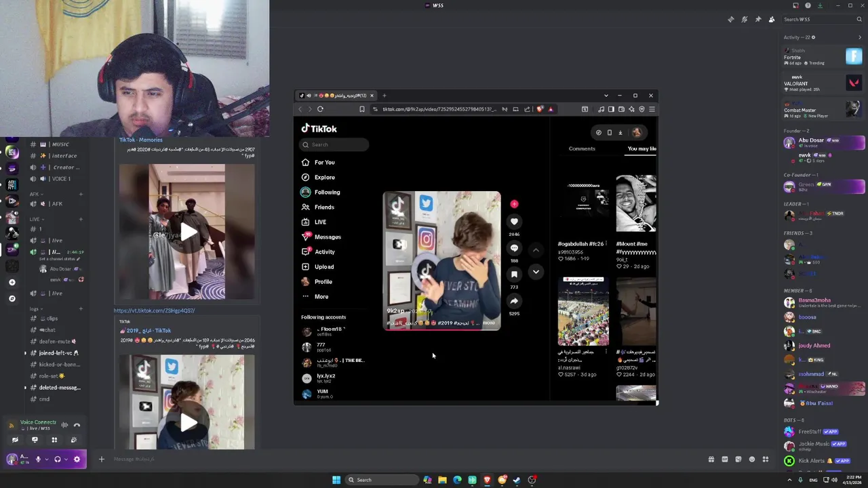Reload the TikTok browser page
Screen dimensions: 868x488
point(320,109)
